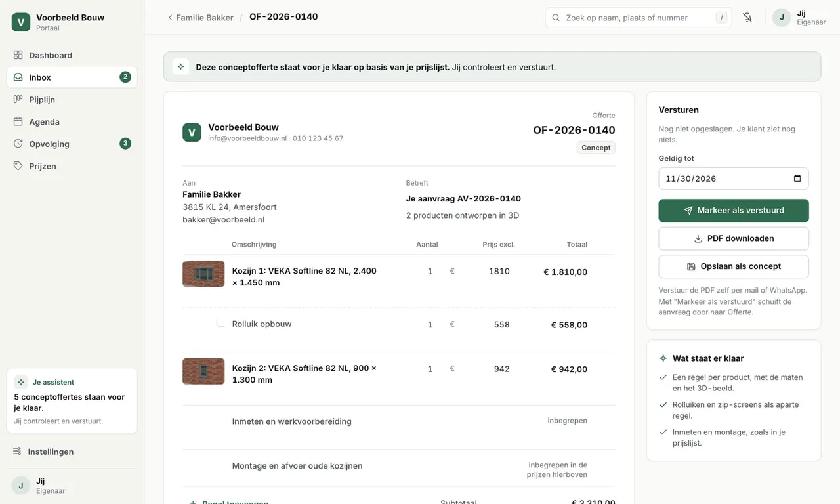Open the Geldig tot date field
This screenshot has height=504, width=840.
734,178
